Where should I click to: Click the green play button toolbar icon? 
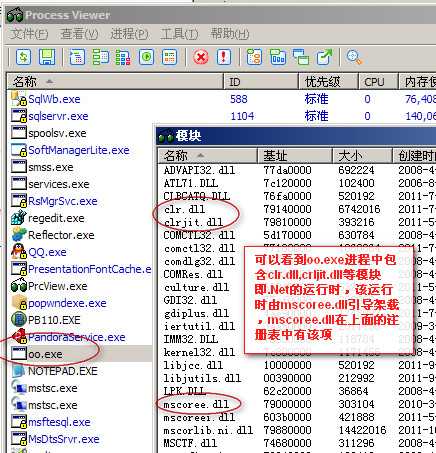tap(147, 57)
